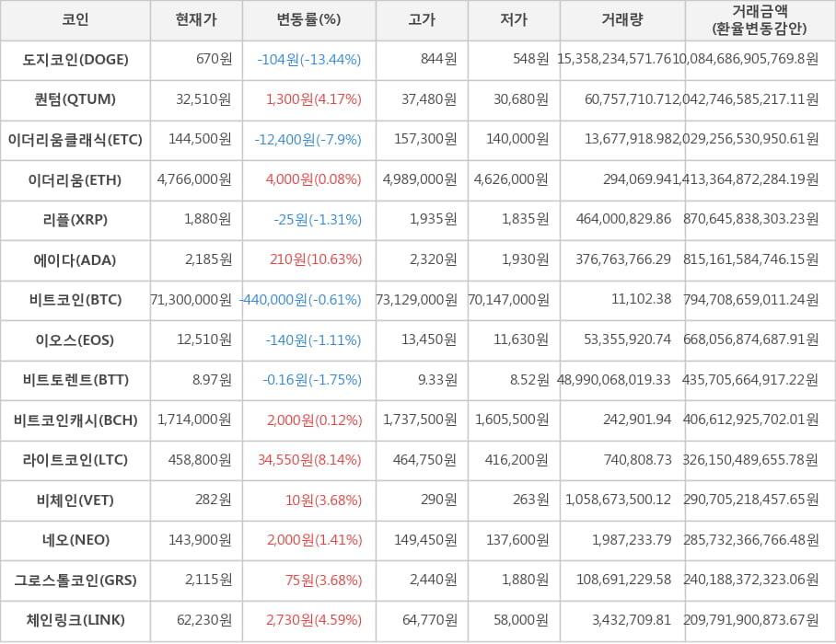Click BTC current price 71,300,000원
The height and width of the screenshot is (644, 836).
192,299
